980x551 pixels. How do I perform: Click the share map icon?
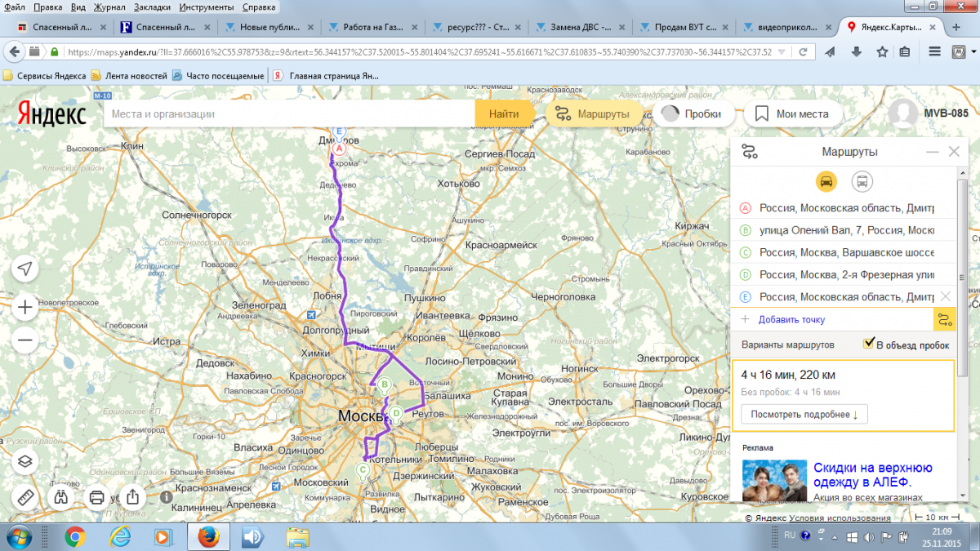tap(133, 497)
